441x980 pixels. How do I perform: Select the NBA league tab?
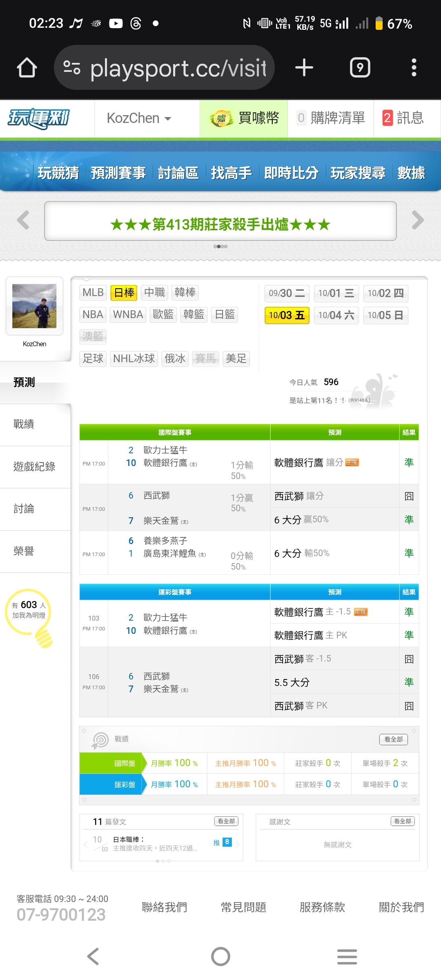[93, 314]
